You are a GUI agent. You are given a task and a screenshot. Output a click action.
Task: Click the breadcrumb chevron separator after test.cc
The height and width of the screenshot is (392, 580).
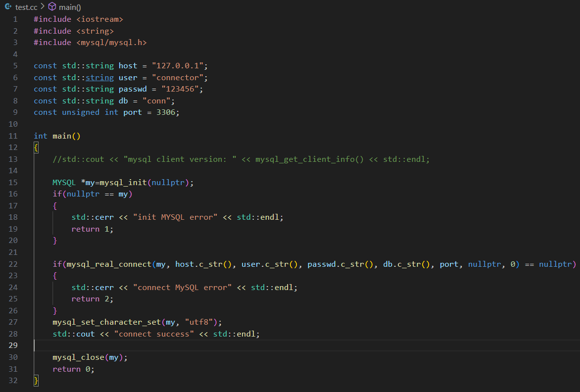43,6
